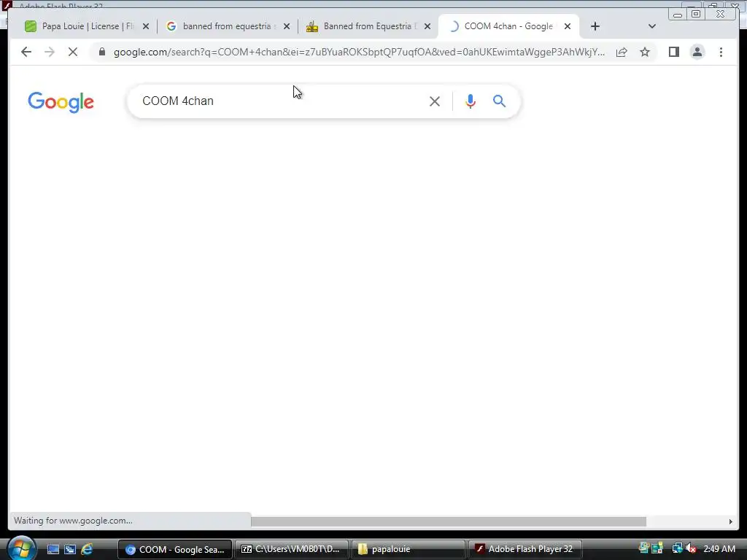Image resolution: width=747 pixels, height=560 pixels.
Task: Click Show Desktop quick launch icon
Action: pyautogui.click(x=53, y=549)
